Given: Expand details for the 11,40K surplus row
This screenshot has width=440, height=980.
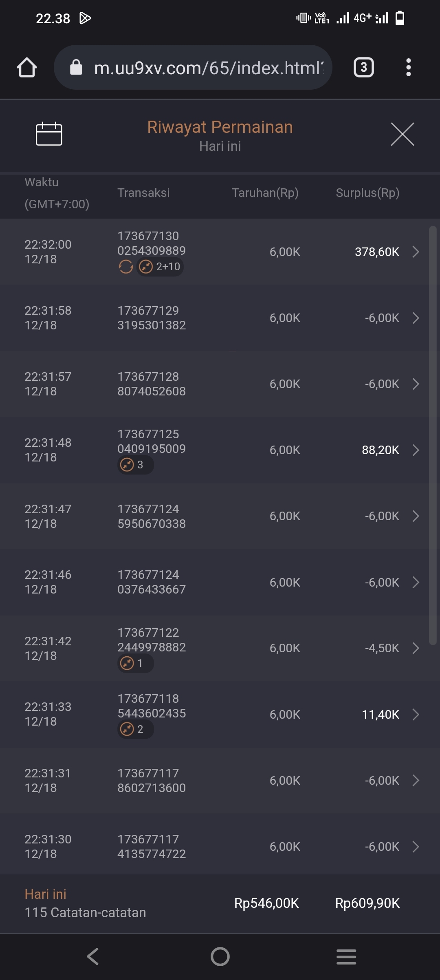Looking at the screenshot, I should [x=416, y=714].
